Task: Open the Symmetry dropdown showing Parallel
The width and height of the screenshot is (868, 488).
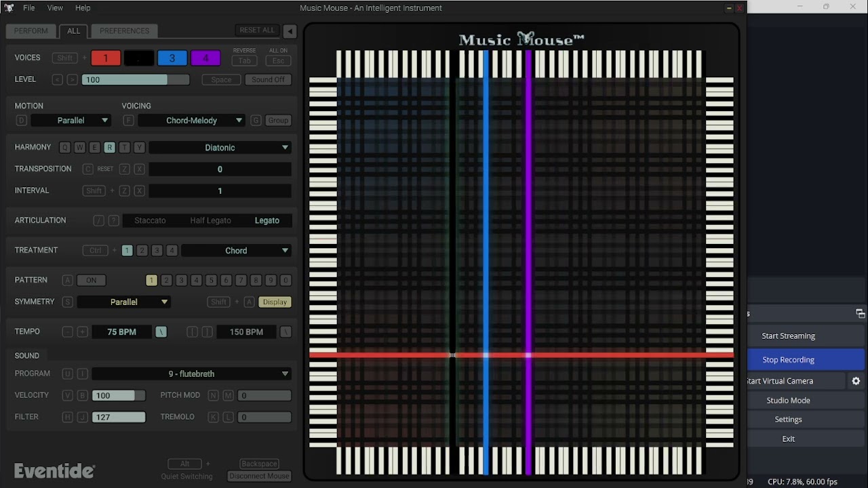Action: pyautogui.click(x=124, y=302)
